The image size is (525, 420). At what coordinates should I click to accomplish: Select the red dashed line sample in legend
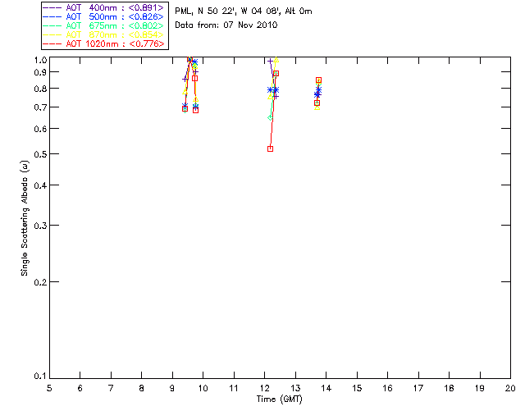point(52,43)
